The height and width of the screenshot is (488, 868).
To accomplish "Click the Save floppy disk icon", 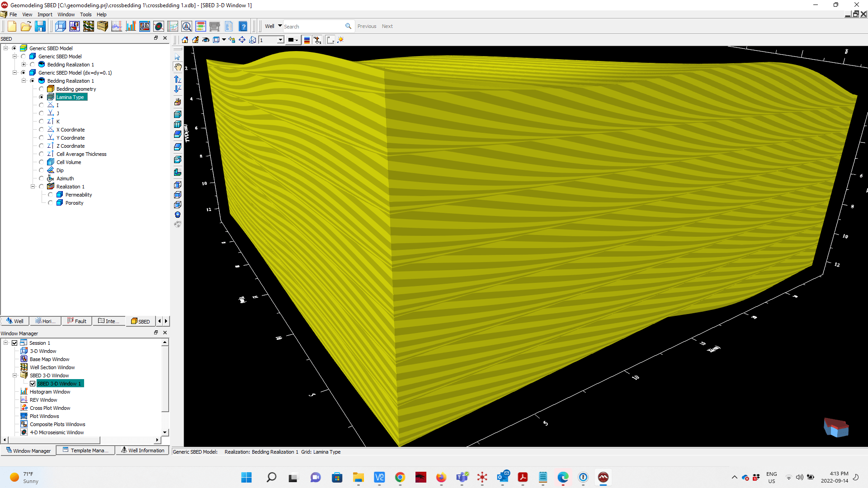I will click(x=40, y=26).
